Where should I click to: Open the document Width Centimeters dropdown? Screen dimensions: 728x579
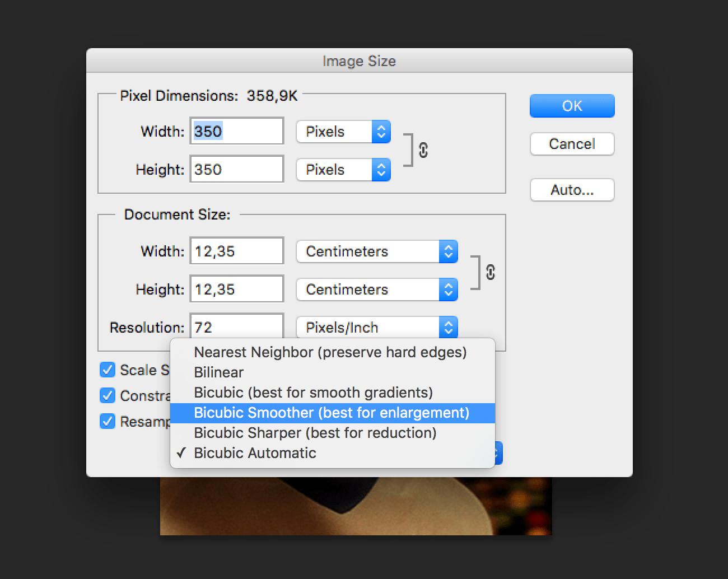[x=377, y=251]
